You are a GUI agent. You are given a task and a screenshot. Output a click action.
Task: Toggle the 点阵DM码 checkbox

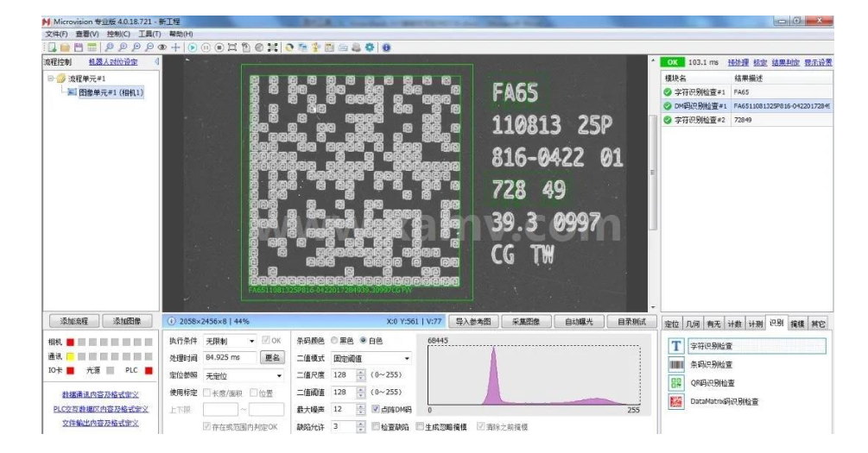[376, 409]
